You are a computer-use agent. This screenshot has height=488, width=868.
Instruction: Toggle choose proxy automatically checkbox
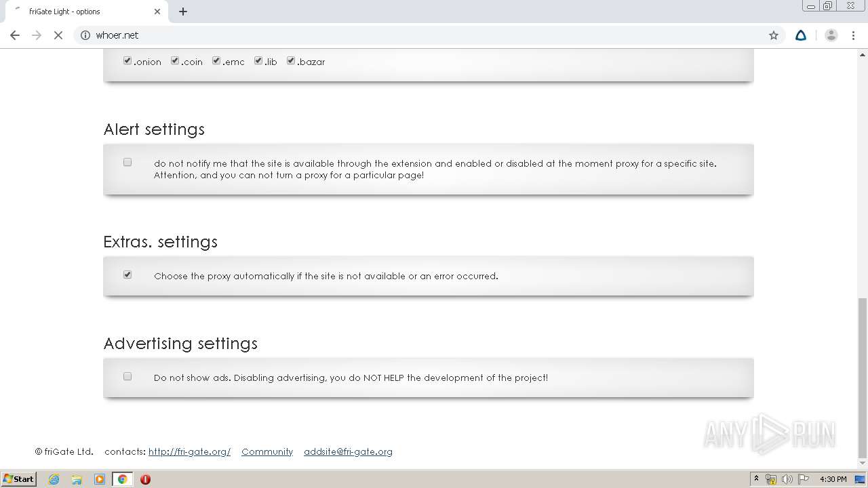click(127, 274)
